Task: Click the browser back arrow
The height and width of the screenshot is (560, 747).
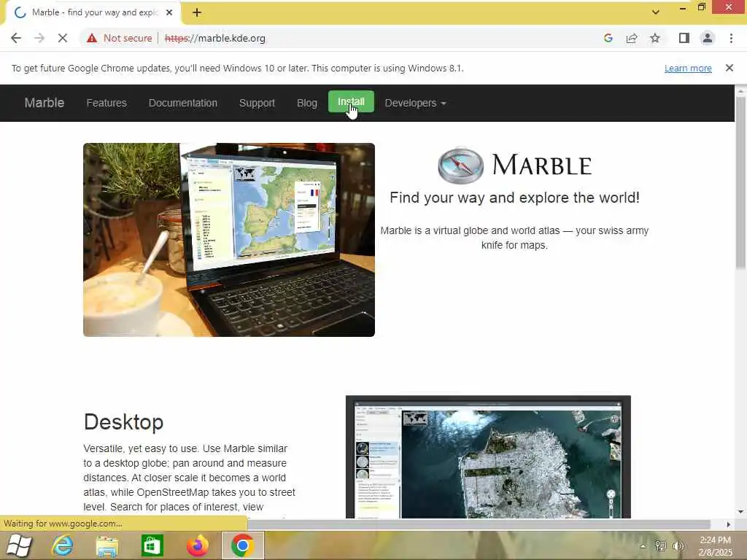Action: click(16, 38)
